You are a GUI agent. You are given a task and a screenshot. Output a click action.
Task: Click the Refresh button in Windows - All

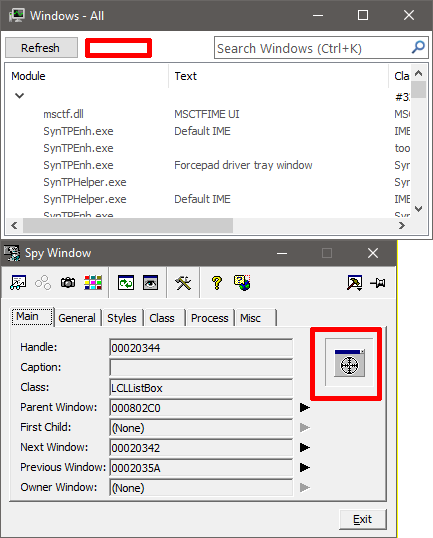point(41,48)
